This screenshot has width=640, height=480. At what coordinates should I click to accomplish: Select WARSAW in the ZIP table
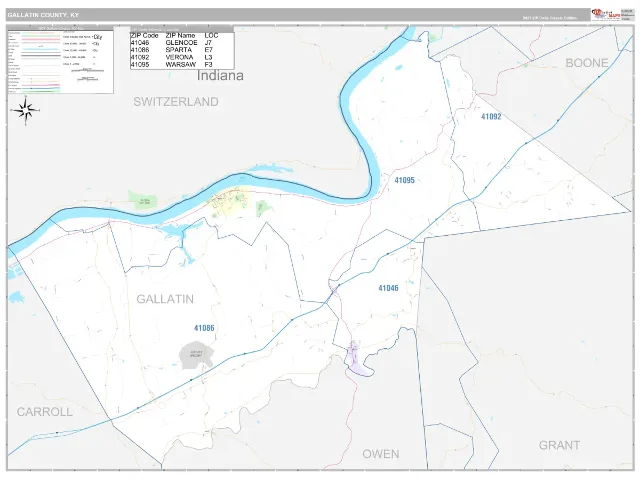click(181, 64)
